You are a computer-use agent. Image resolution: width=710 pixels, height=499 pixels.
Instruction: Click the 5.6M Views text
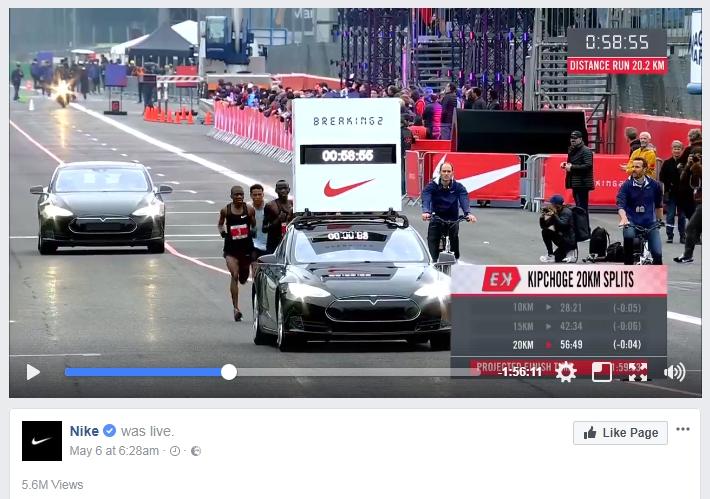pos(53,485)
